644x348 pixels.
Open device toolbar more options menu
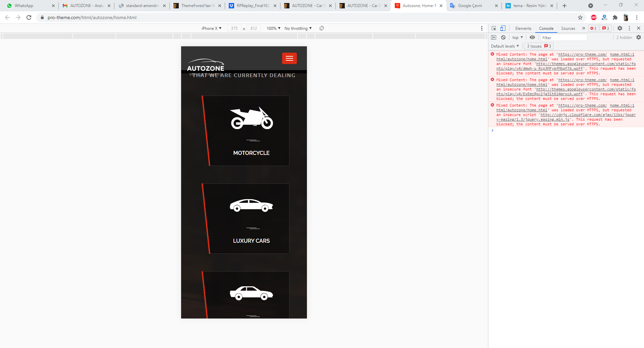482,28
